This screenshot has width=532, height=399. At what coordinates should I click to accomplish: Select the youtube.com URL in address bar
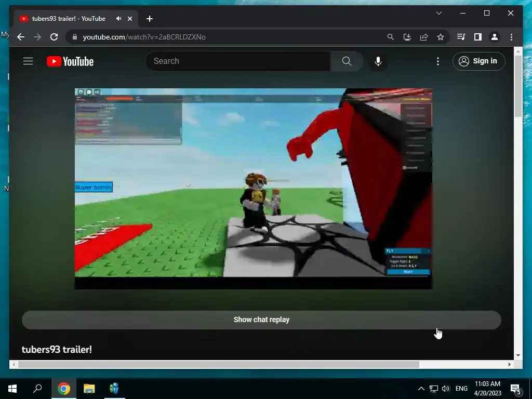(144, 37)
